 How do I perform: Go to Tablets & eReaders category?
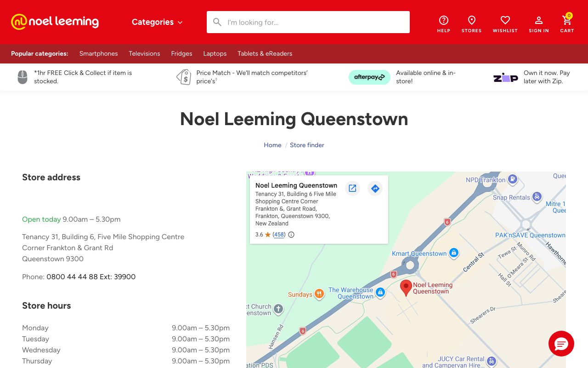click(265, 53)
